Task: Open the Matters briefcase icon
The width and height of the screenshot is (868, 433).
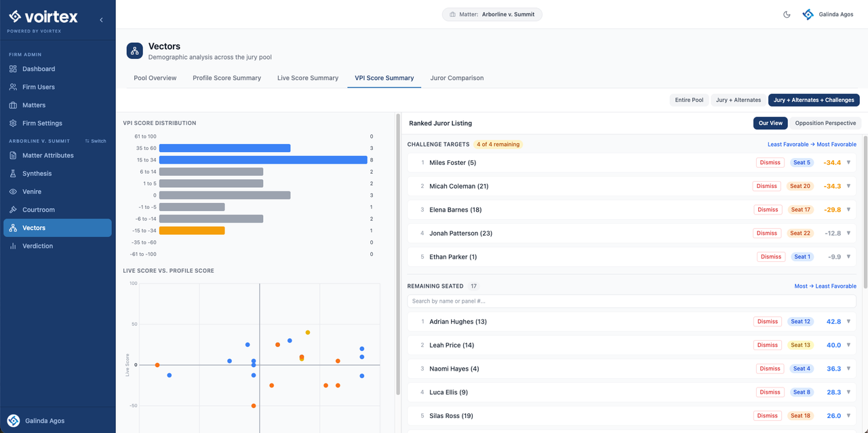Action: 13,105
